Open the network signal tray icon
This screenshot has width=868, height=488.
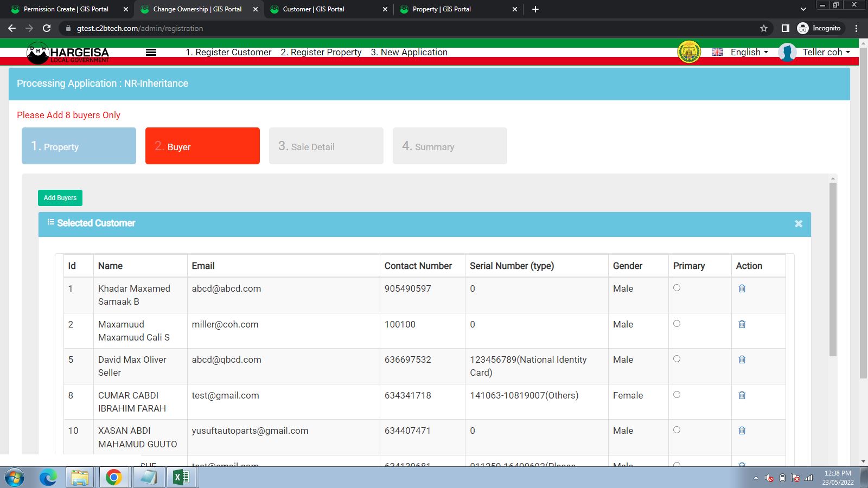pos(808,478)
